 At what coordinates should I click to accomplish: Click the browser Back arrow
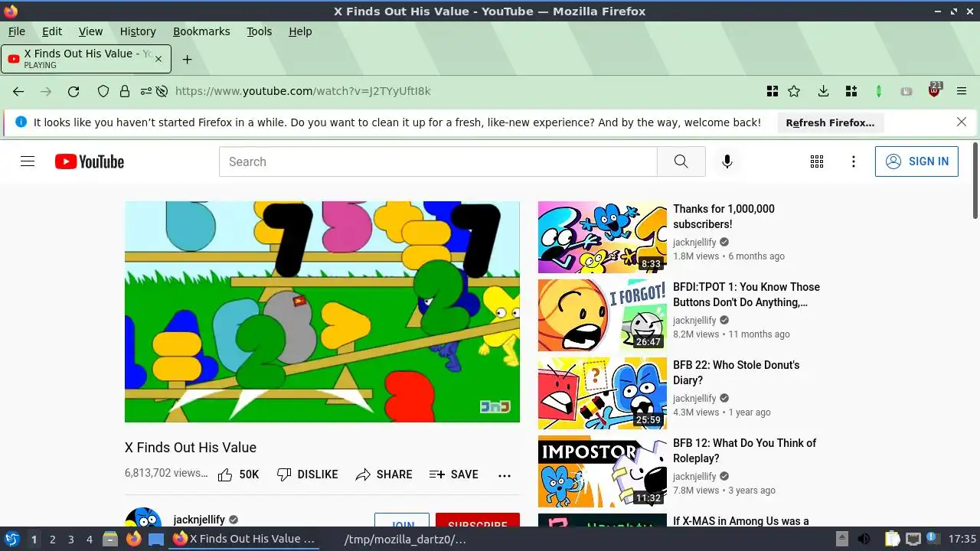click(18, 91)
